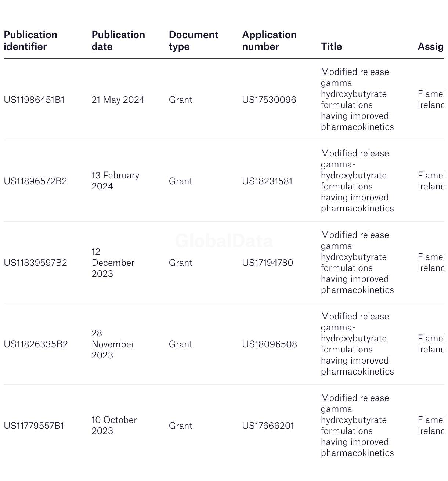Click the 13 February 2024 date cell
The height and width of the screenshot is (481, 448).
(115, 181)
